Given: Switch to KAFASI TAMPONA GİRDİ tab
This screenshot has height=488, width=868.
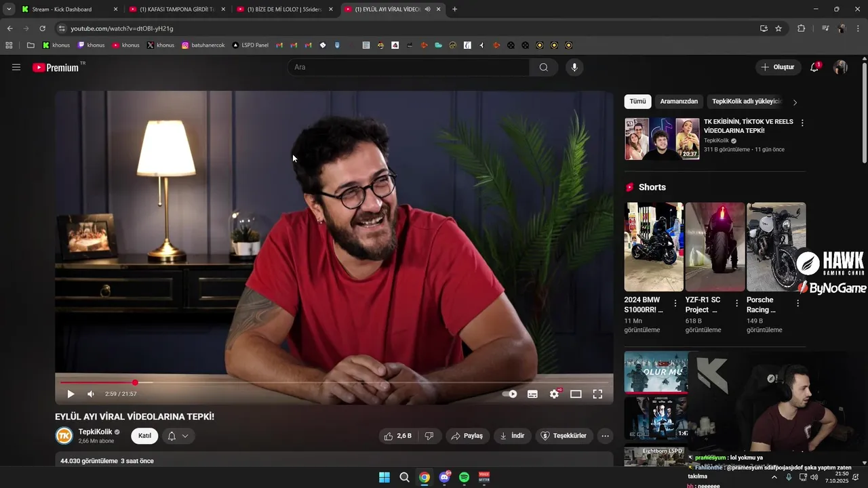Looking at the screenshot, I should click(x=177, y=9).
